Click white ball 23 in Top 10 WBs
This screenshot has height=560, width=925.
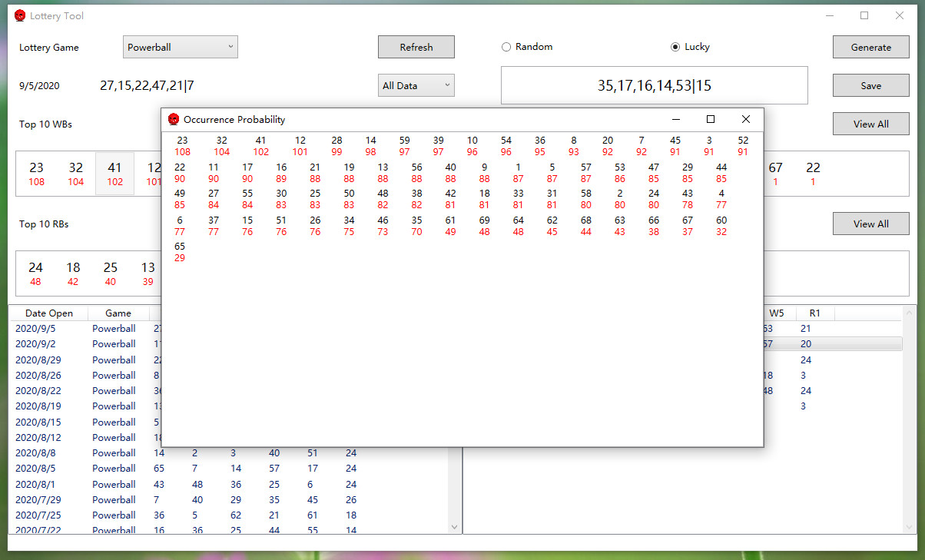36,174
